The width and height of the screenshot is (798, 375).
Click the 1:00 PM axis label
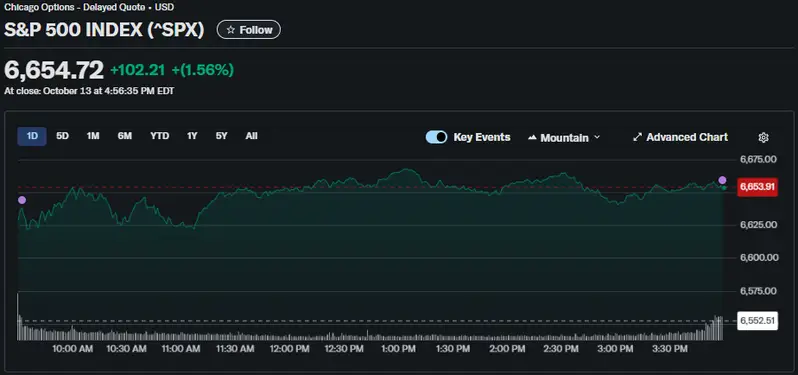[398, 349]
